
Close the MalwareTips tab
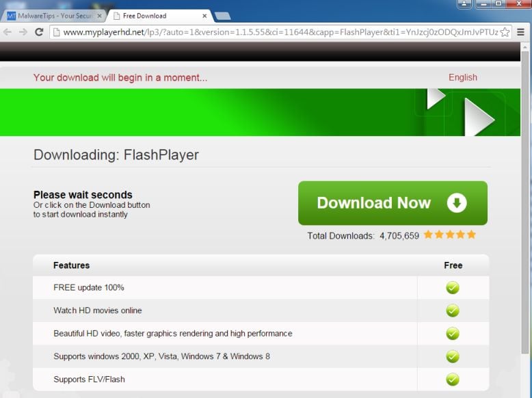(99, 16)
